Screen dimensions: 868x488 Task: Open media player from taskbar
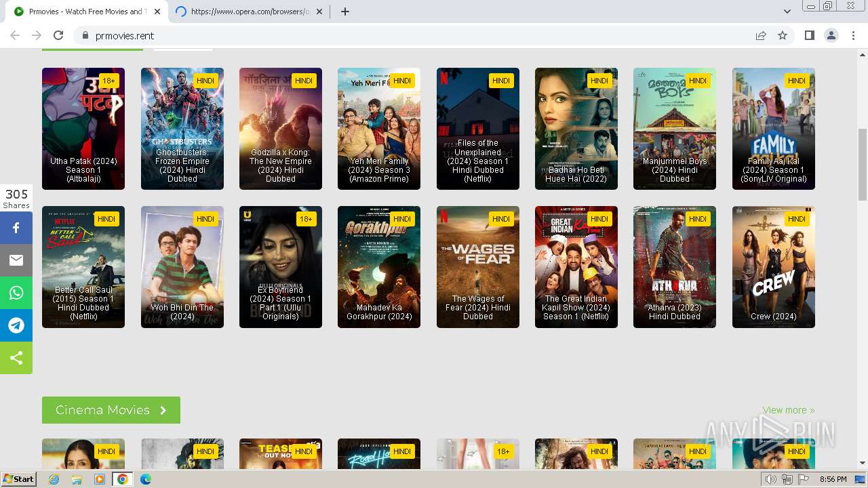(100, 479)
